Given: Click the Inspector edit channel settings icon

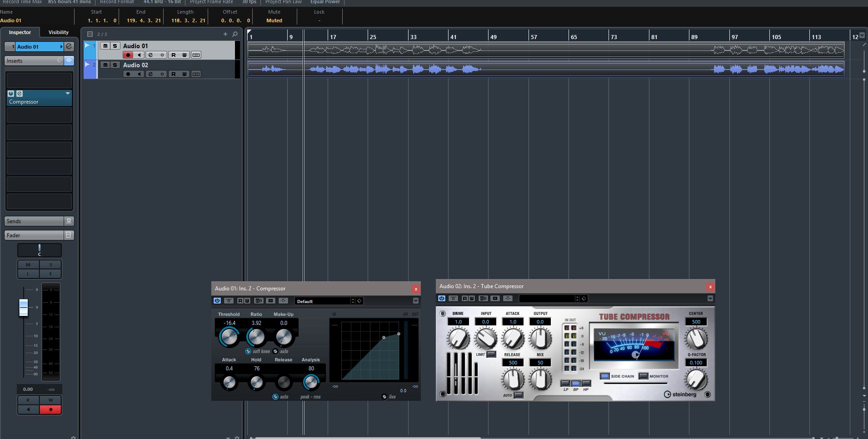Looking at the screenshot, I should pyautogui.click(x=69, y=46).
